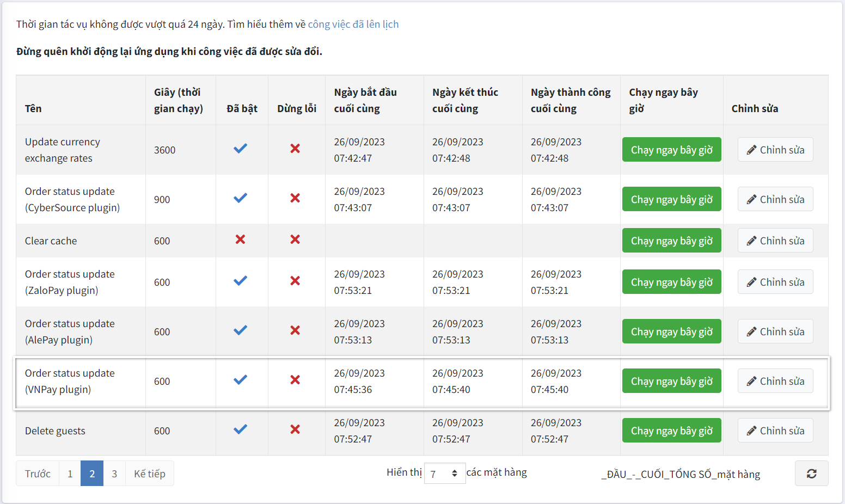Click the Ngày thành công cuối cùng header

point(571,100)
